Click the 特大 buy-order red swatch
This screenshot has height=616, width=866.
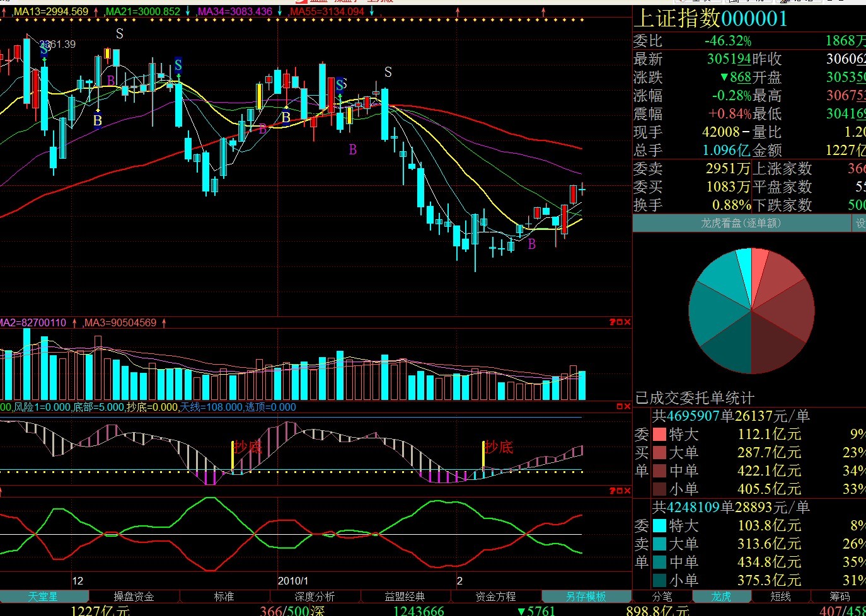pyautogui.click(x=659, y=435)
